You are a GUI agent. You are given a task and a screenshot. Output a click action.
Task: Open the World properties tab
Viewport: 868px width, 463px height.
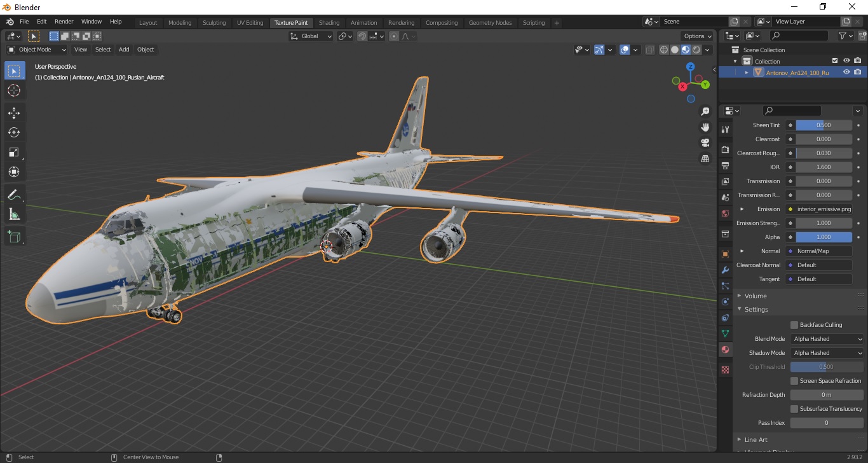(x=725, y=213)
